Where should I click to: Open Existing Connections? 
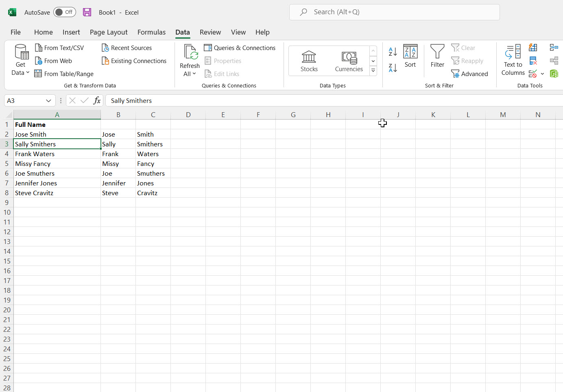tap(134, 61)
